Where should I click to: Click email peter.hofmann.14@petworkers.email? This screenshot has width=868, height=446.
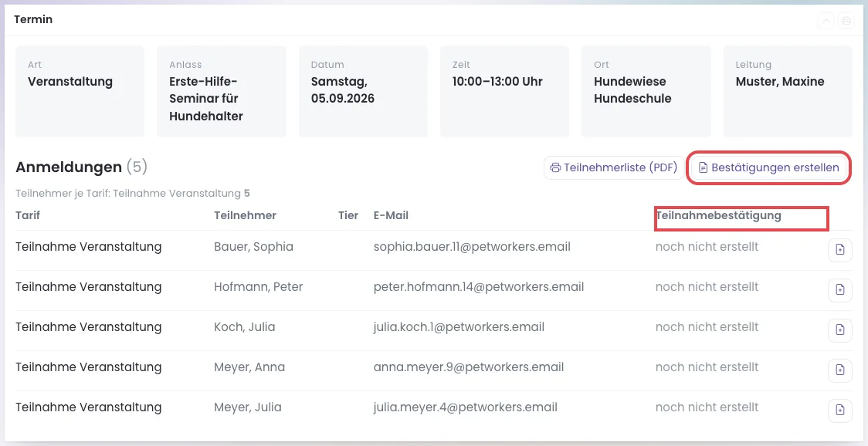[479, 287]
